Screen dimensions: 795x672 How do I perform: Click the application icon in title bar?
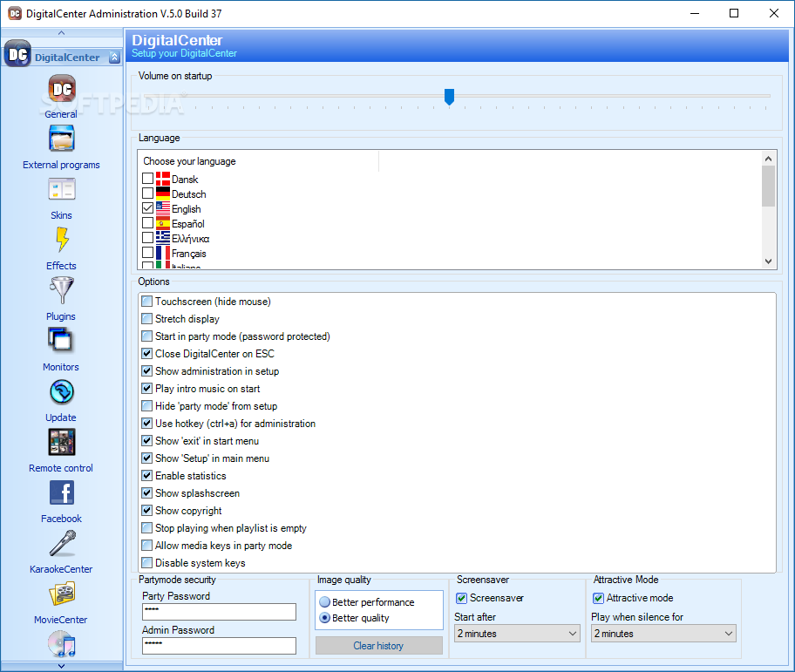(x=15, y=14)
